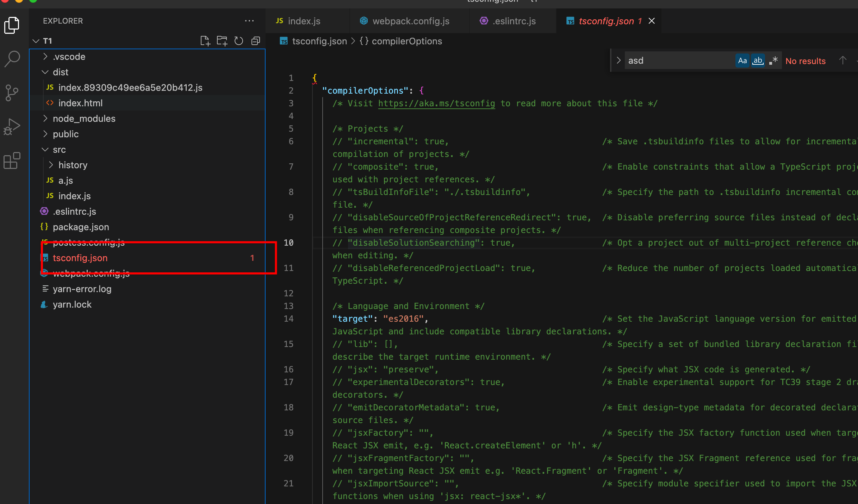This screenshot has width=858, height=504.
Task: Create a new file in T1
Action: coord(205,41)
